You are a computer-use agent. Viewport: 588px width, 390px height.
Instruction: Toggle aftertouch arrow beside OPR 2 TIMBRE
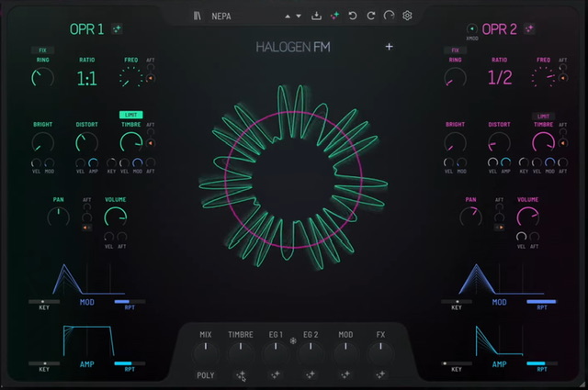[x=563, y=143]
